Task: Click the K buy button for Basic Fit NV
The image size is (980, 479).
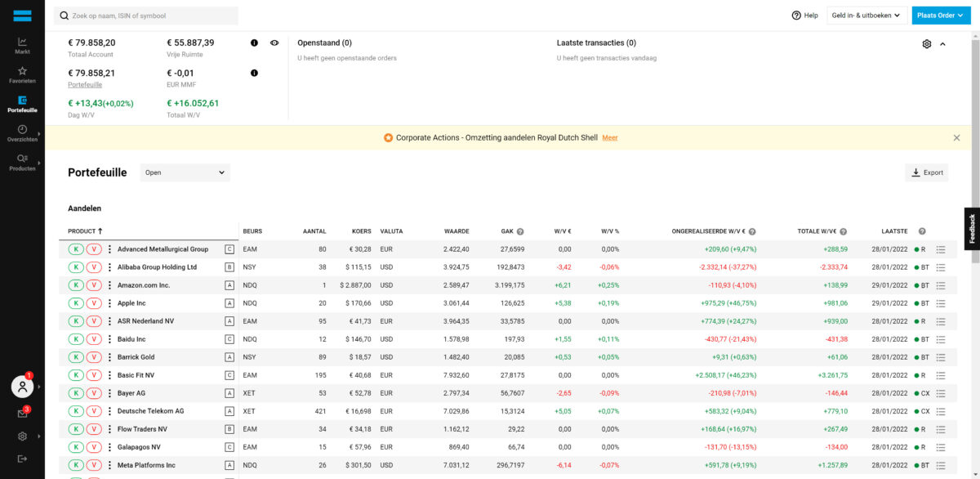Action: [x=76, y=375]
